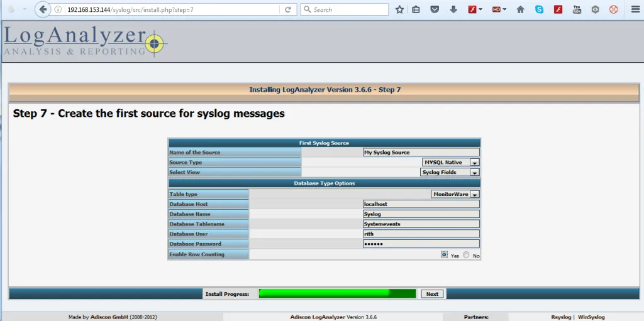This screenshot has height=321, width=644.
Task: Click the Database Type Options header
Action: point(324,183)
